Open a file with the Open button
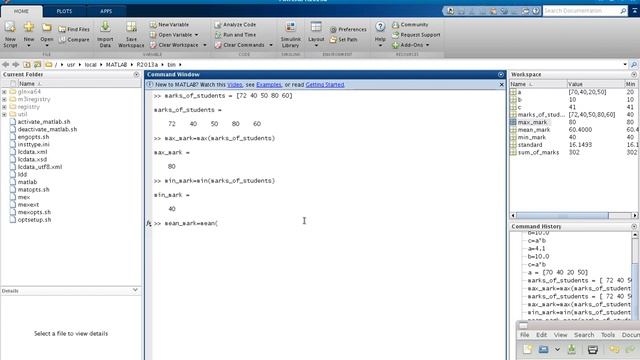Screen dimensions: 640x360 tap(47, 34)
